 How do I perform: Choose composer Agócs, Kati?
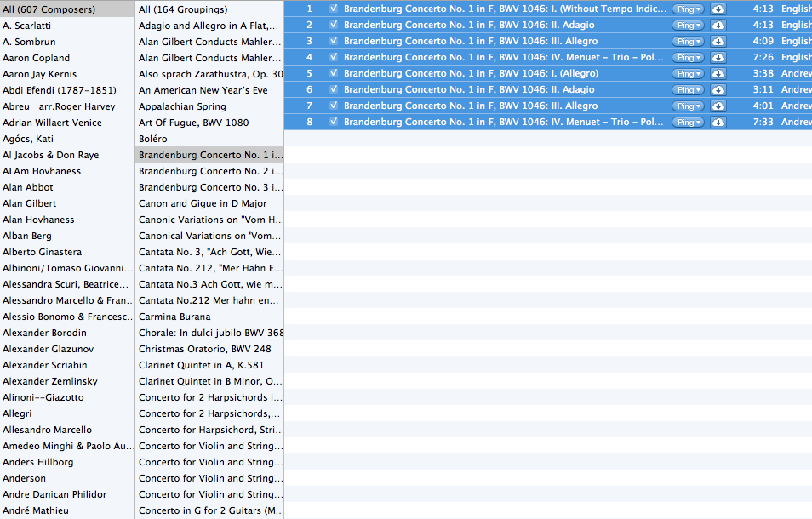(67, 139)
